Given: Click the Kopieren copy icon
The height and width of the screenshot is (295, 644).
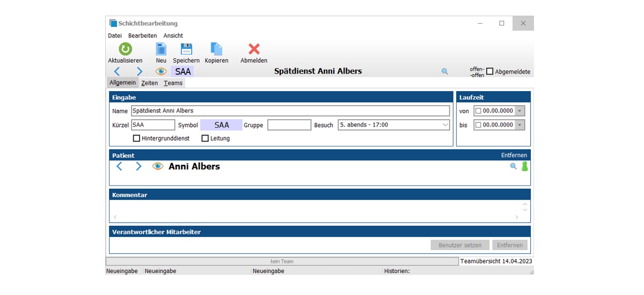Looking at the screenshot, I should click(x=216, y=49).
